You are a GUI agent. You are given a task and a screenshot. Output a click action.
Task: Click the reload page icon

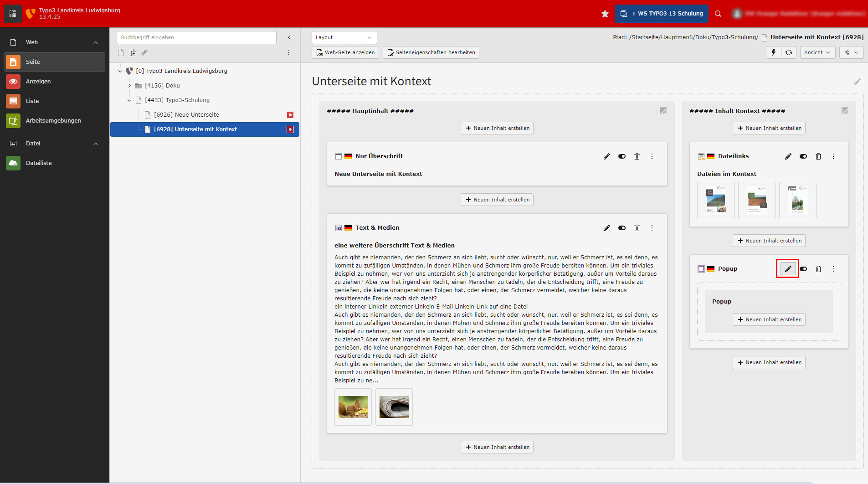click(788, 52)
